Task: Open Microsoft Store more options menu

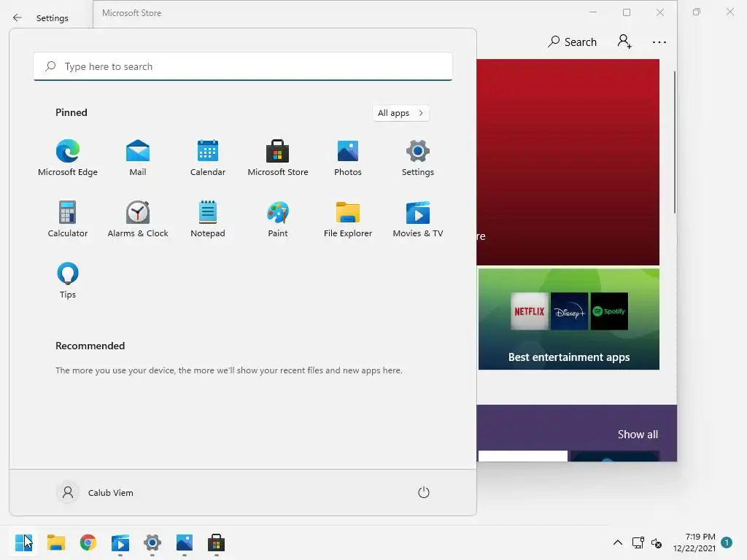Action: 659,42
